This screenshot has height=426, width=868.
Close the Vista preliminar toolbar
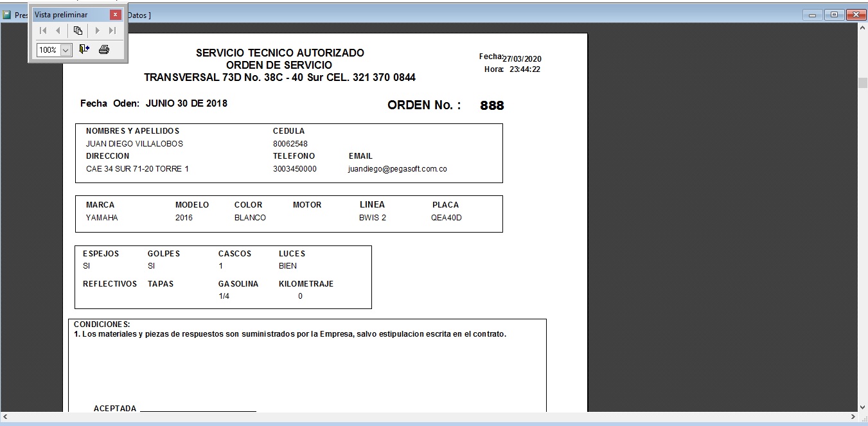click(x=115, y=14)
